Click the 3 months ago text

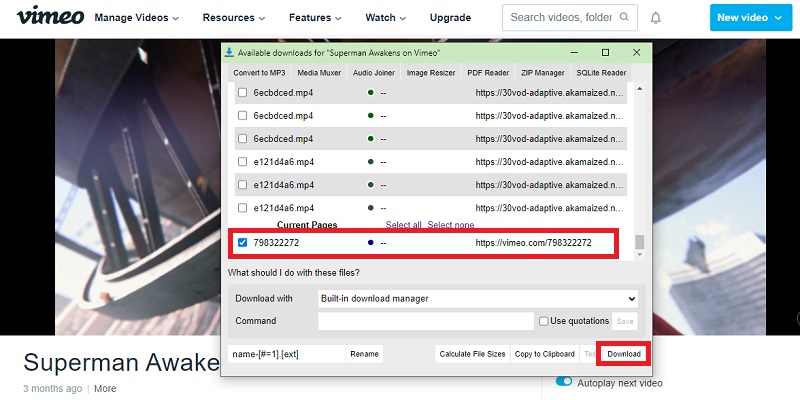53,389
